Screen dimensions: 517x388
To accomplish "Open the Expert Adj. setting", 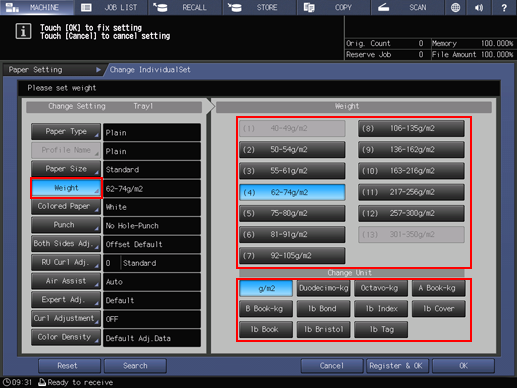I will point(66,300).
